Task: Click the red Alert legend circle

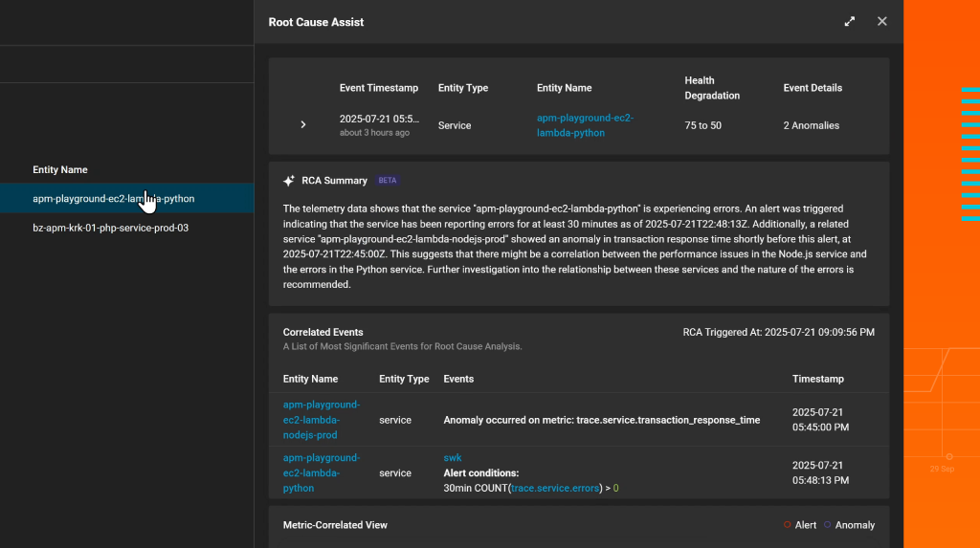Action: [787, 525]
